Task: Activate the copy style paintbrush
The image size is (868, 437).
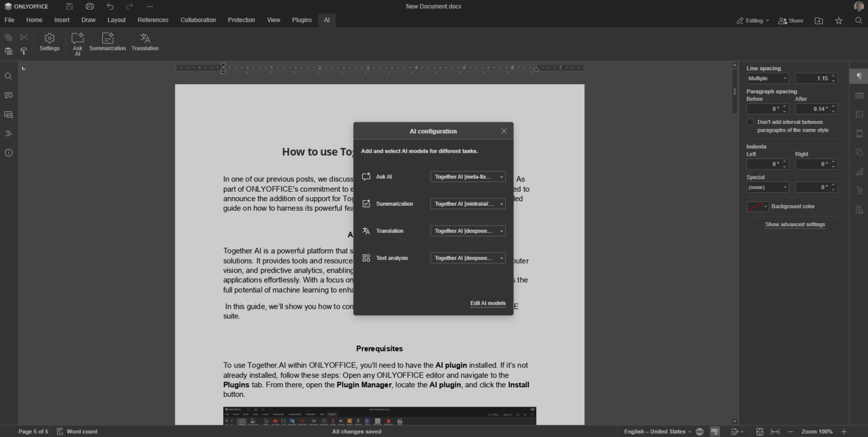Action: (x=24, y=51)
